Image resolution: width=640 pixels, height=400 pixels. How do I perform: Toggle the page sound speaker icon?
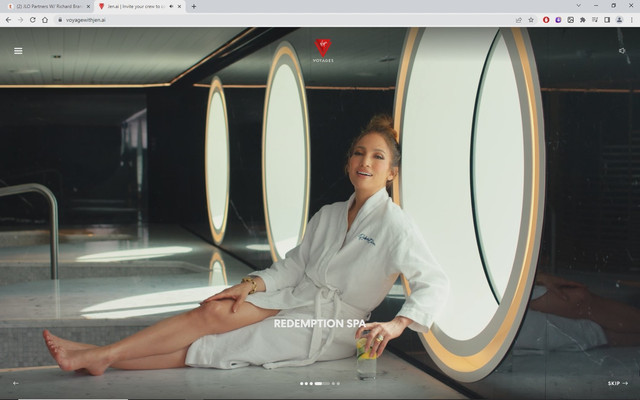click(x=622, y=51)
